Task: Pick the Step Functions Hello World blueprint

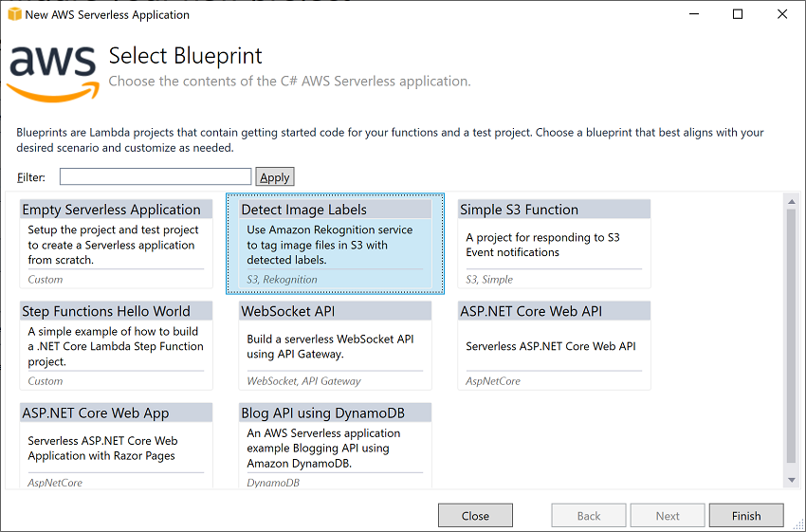Action: [x=117, y=345]
